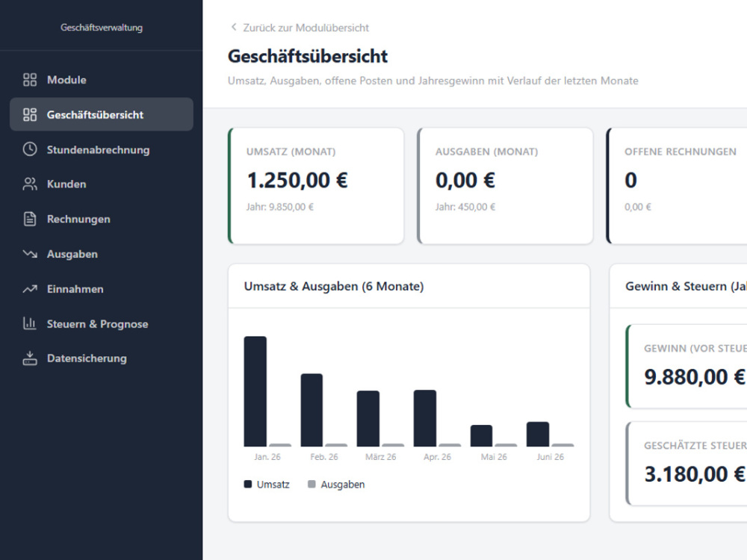Click the Geschäftsverwaltung sidebar title
747x560 pixels.
102,28
